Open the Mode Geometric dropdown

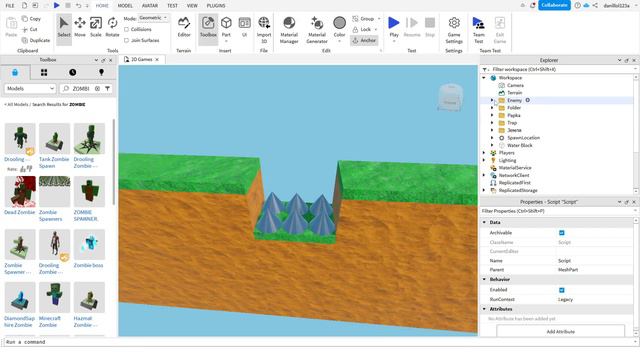[x=153, y=18]
